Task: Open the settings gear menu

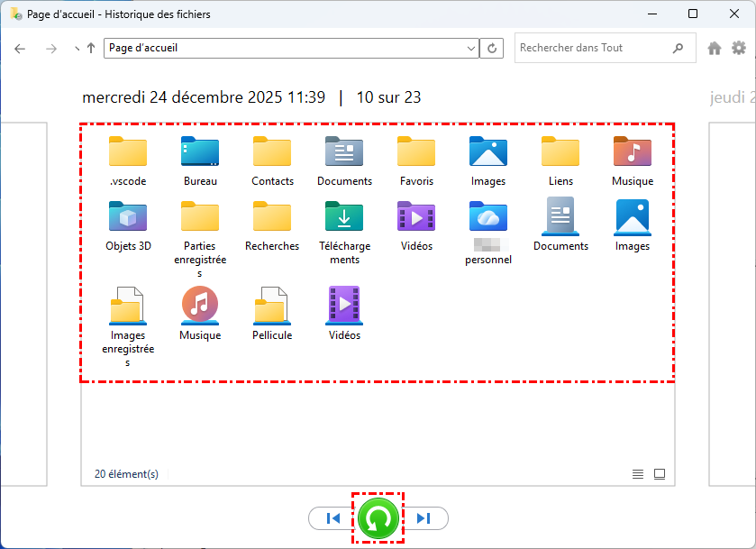Action: point(739,49)
